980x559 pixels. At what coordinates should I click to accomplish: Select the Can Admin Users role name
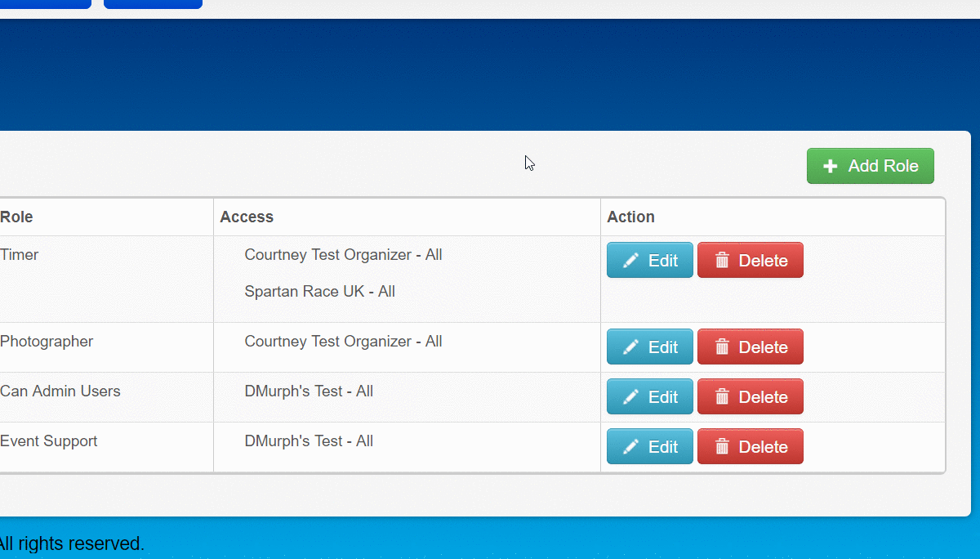click(60, 391)
